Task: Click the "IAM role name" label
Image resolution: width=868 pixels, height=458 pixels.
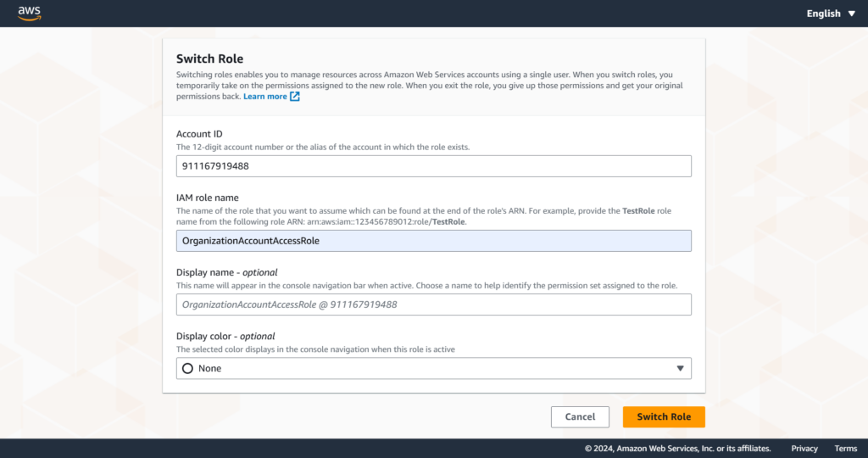Action: click(207, 198)
